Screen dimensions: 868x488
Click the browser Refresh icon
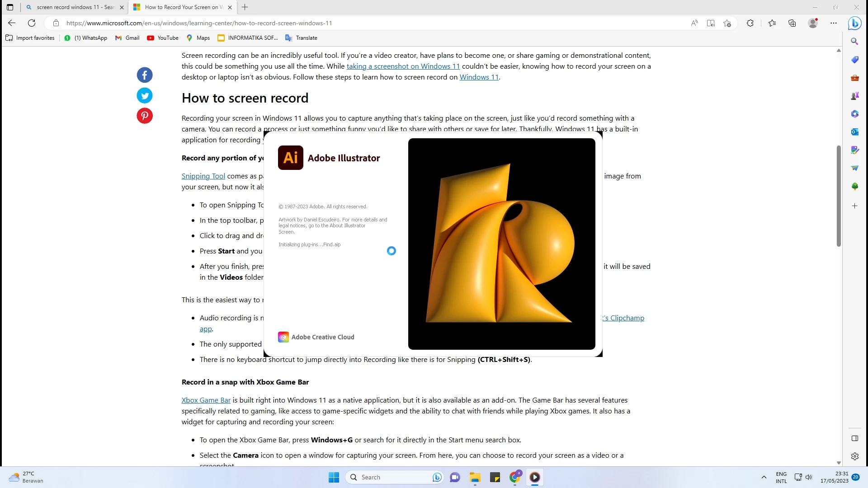tap(32, 23)
